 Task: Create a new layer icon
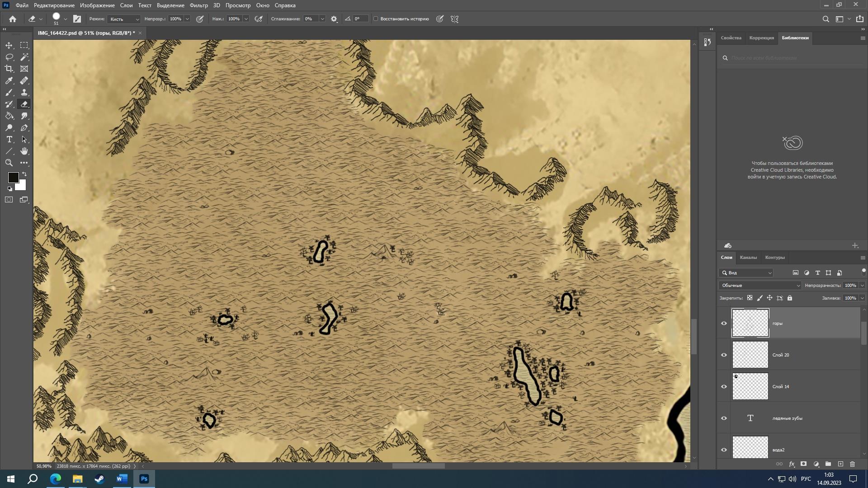click(x=840, y=464)
